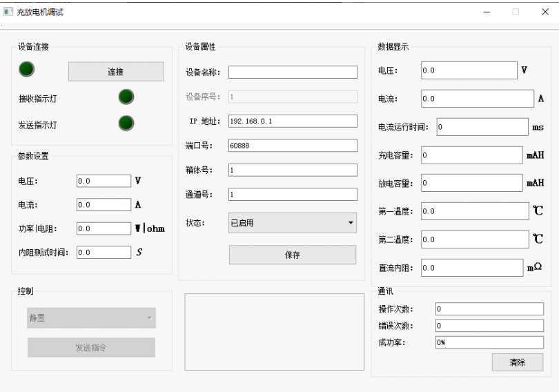This screenshot has height=392, width=559.
Task: Click the 充电容量 display field
Action: [471, 155]
